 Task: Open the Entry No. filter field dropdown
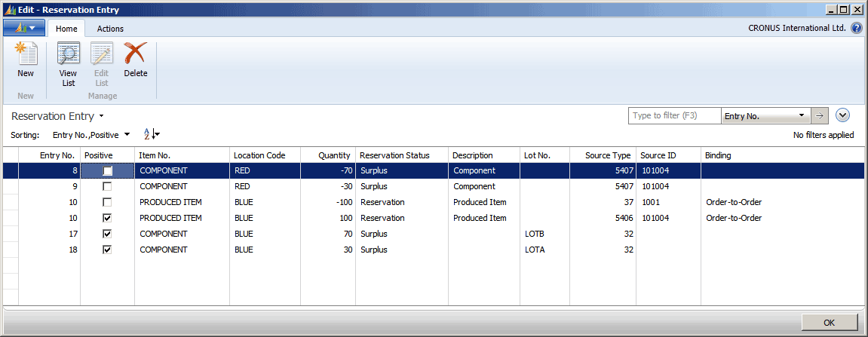802,116
